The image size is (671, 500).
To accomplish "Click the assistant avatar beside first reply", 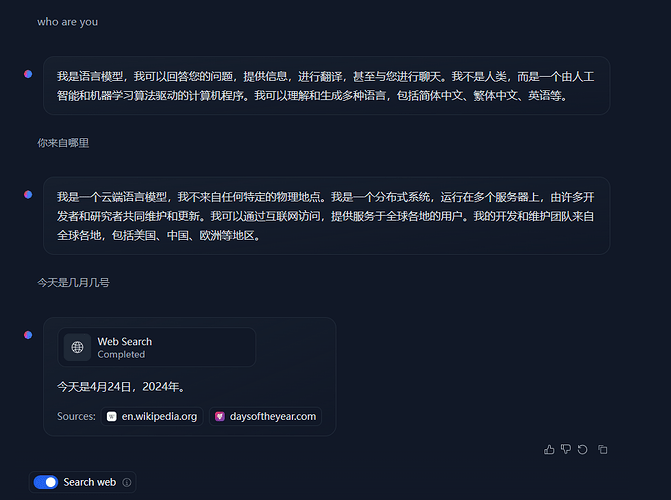I will click(28, 74).
